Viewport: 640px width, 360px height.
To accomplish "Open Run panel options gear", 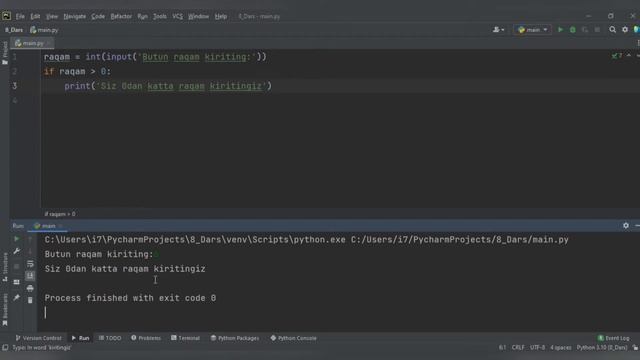I will coord(626,225).
